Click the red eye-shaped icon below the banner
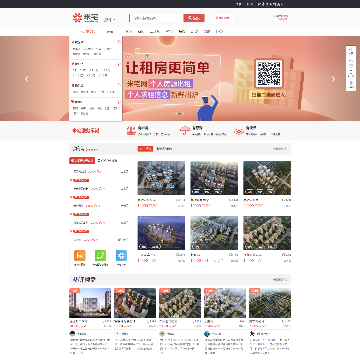 tap(239, 131)
